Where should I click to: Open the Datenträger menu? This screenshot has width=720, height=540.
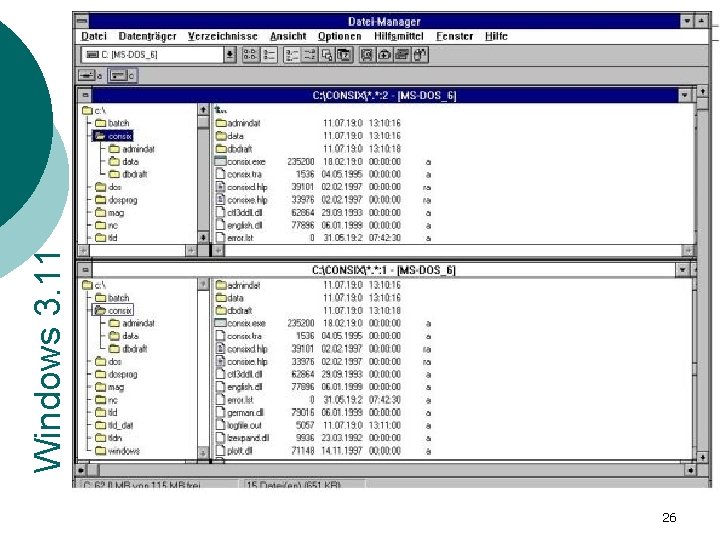pyautogui.click(x=147, y=36)
